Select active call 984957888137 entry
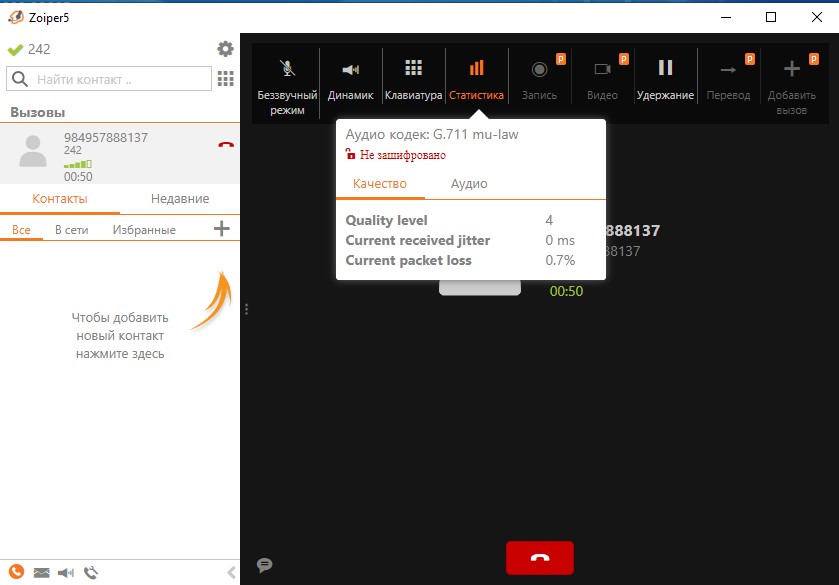 [120, 154]
